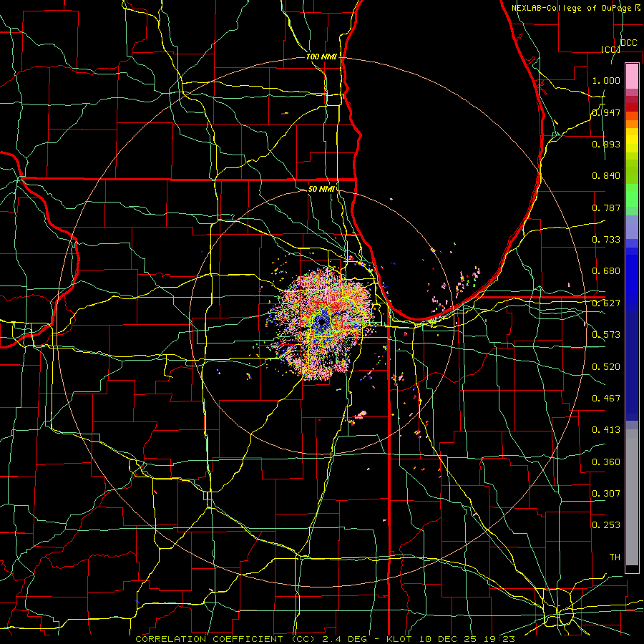Select the 0.253 scale value

(606, 525)
